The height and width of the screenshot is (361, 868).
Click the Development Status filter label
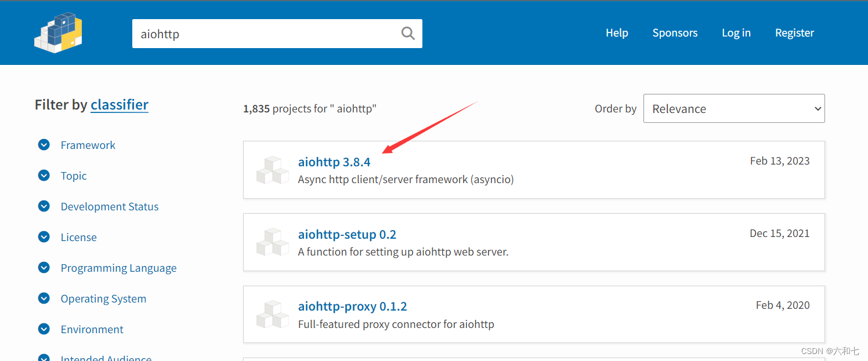(110, 206)
